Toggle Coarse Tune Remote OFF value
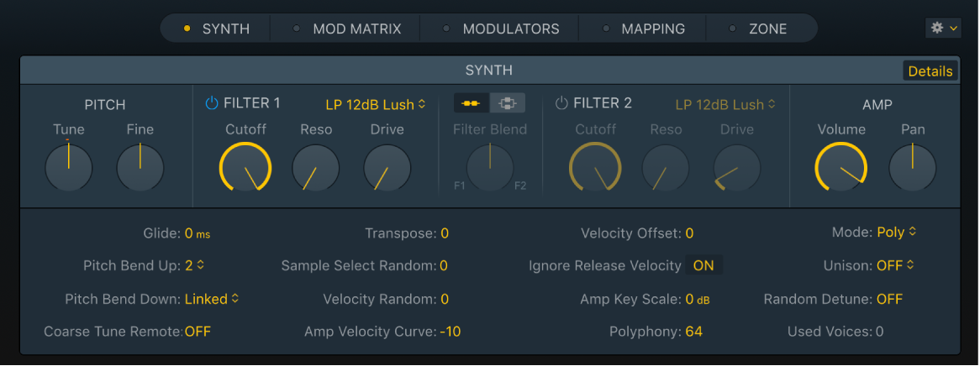Screen dimensions: 980x366 coord(198,332)
